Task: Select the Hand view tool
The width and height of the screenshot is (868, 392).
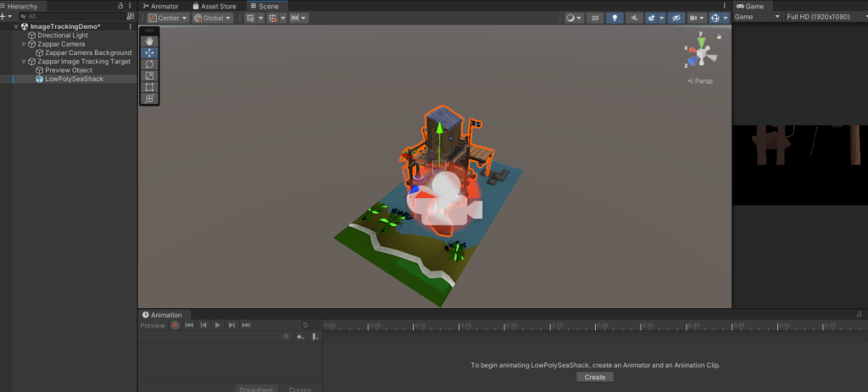Action: pyautogui.click(x=149, y=41)
